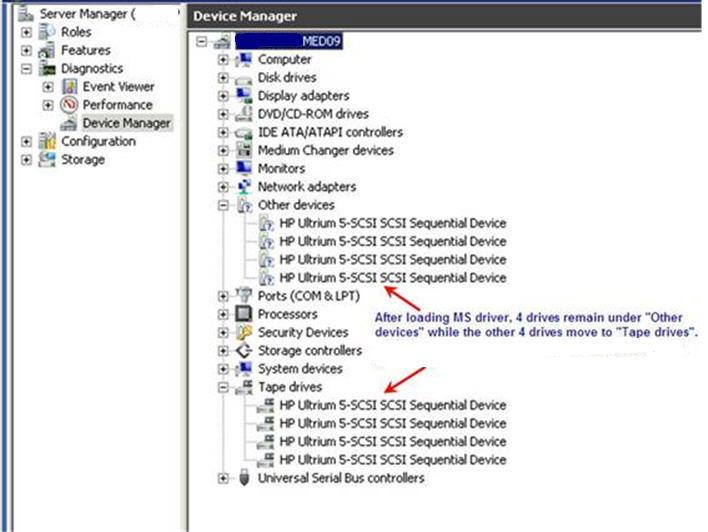708x532 pixels.
Task: Collapse the Tape drives category
Action: tap(223, 387)
